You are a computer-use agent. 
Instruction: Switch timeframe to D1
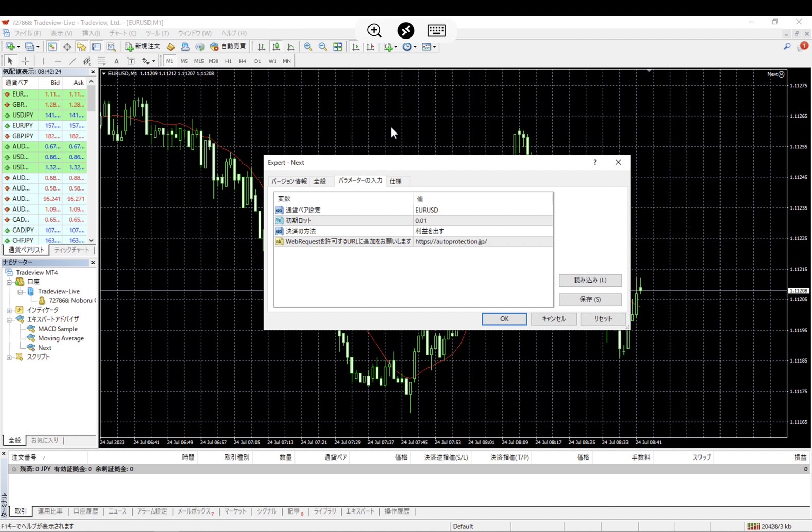257,61
